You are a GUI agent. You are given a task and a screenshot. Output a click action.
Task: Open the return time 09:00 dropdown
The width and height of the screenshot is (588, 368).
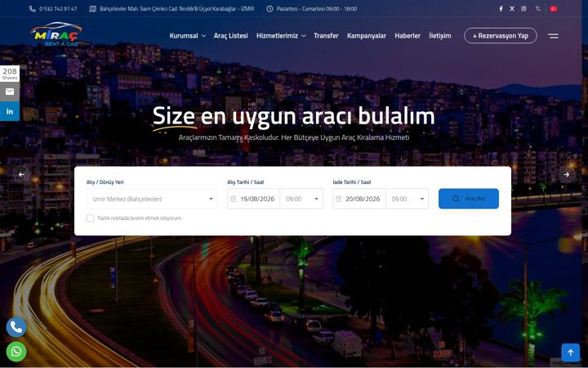coord(408,199)
